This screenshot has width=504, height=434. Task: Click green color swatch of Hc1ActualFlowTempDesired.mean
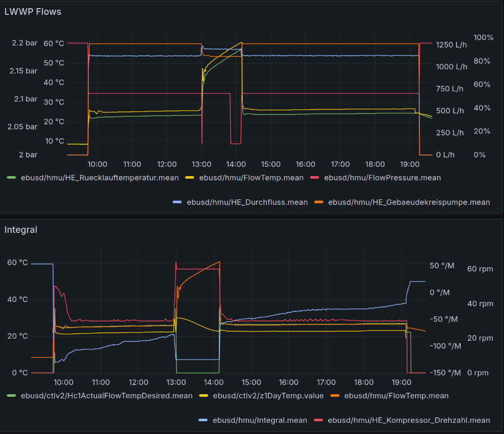(x=11, y=396)
